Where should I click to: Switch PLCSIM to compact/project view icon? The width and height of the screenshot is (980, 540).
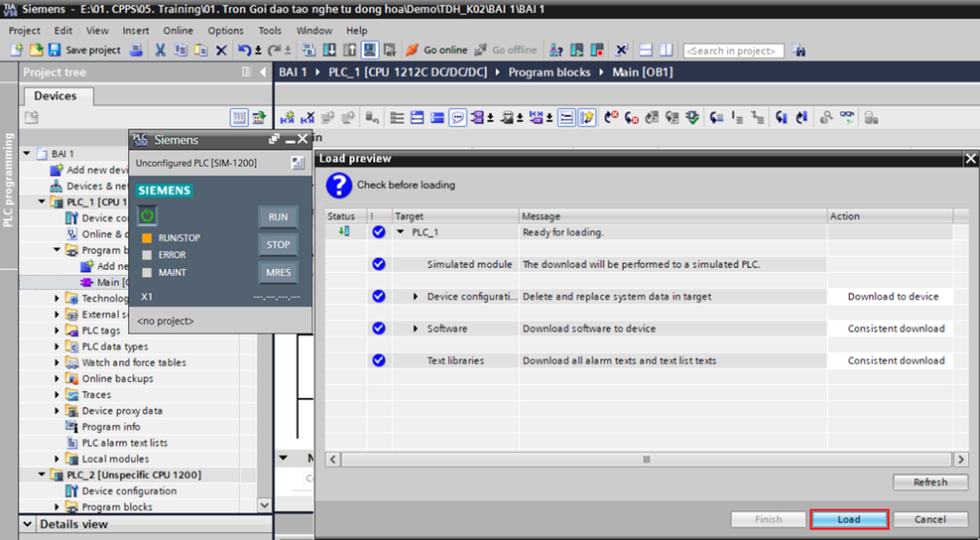pyautogui.click(x=299, y=164)
